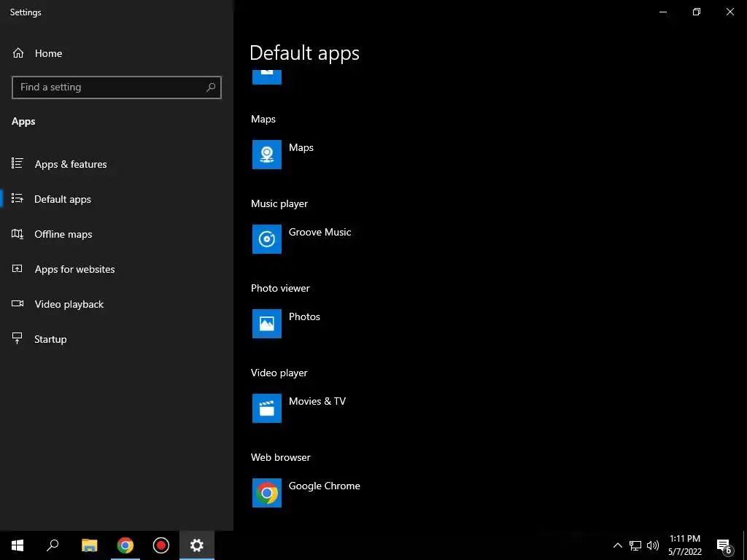Click the Apps for websites icon
The height and width of the screenshot is (560, 747).
(x=18, y=268)
